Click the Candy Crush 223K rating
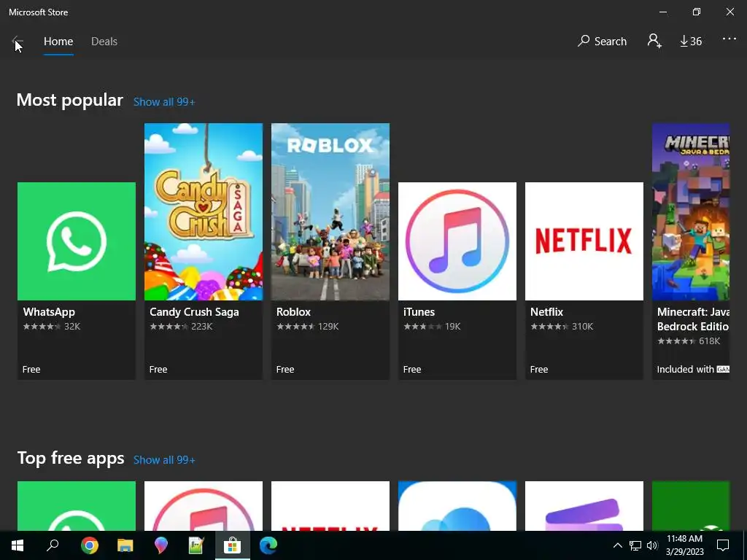Image resolution: width=747 pixels, height=560 pixels. click(181, 327)
